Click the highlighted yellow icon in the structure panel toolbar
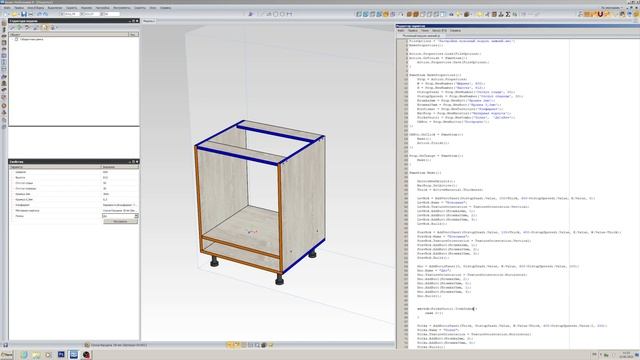This screenshot has height=360, width=640. click(44, 28)
